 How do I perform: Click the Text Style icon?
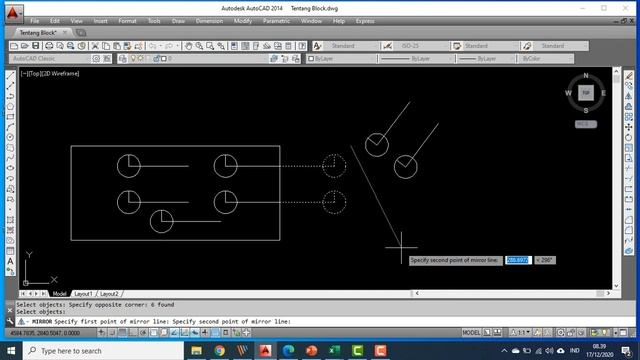[317, 46]
